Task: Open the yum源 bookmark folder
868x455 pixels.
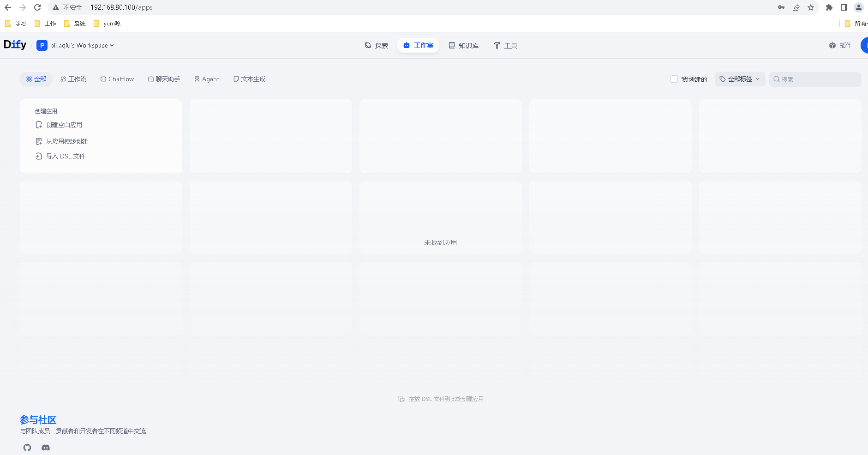Action: click(x=107, y=24)
